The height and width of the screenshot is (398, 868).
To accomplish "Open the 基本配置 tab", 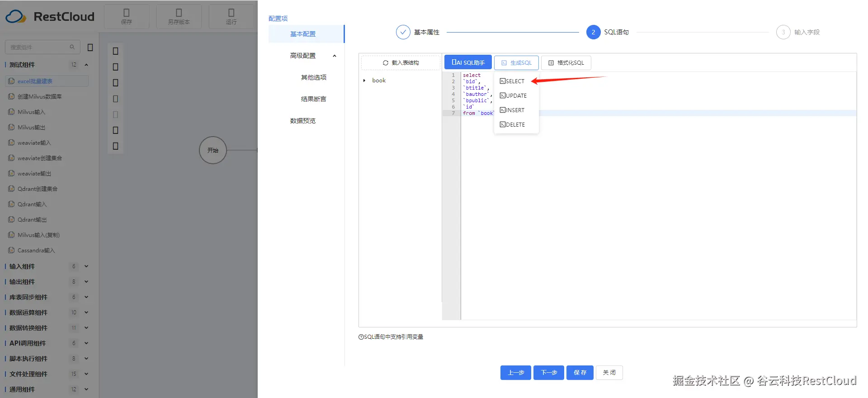I will pyautogui.click(x=306, y=34).
